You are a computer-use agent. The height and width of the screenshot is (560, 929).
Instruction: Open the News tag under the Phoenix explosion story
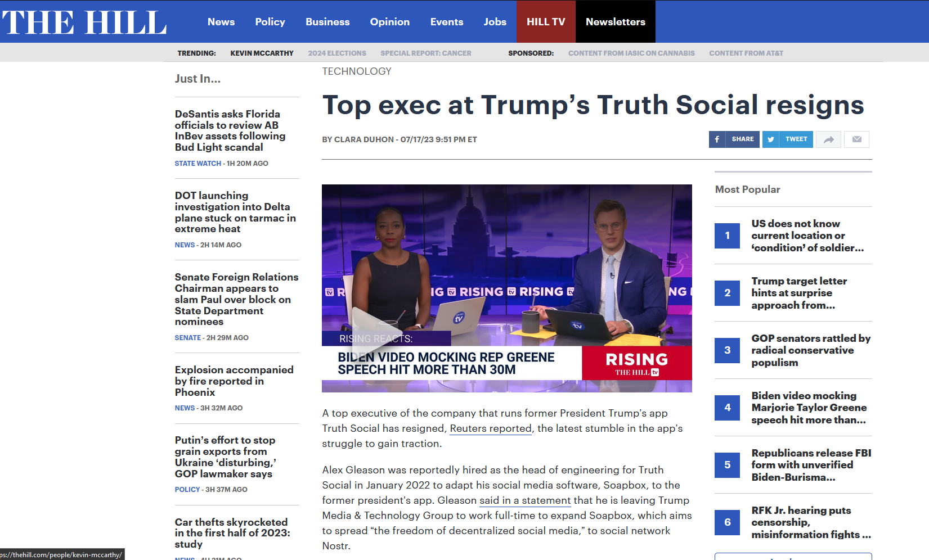[x=185, y=408]
